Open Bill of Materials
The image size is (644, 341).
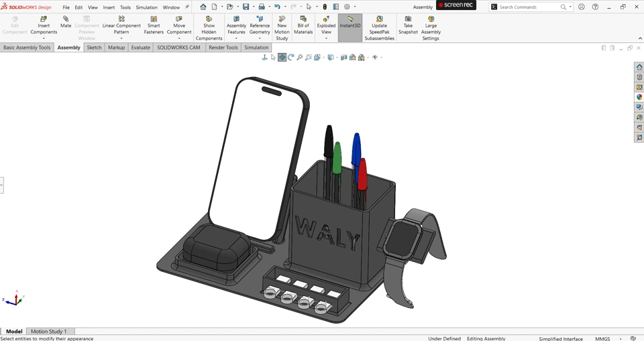point(303,25)
